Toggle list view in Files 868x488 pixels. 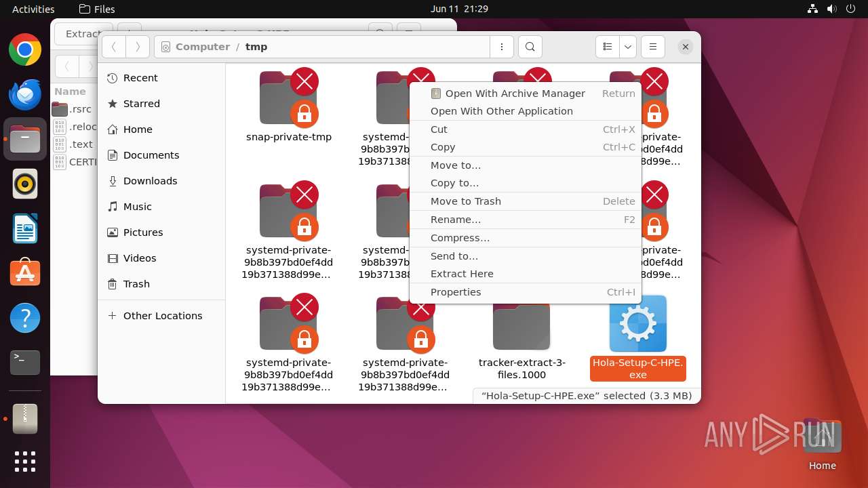tap(608, 47)
